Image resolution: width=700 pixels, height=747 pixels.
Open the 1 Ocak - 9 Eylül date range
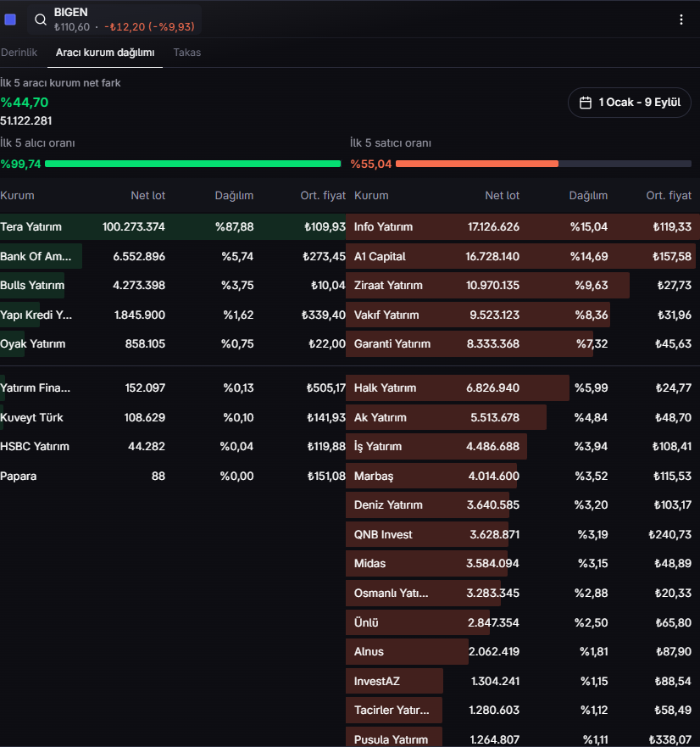click(629, 103)
